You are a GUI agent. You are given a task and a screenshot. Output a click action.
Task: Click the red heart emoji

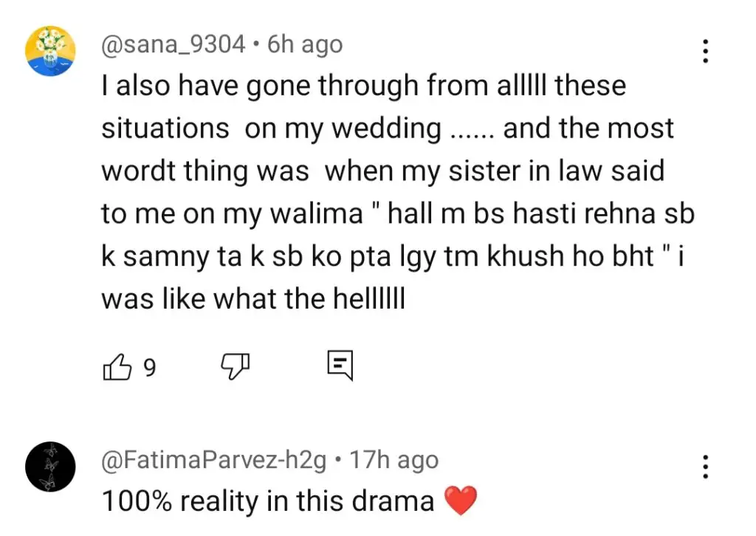(x=462, y=502)
